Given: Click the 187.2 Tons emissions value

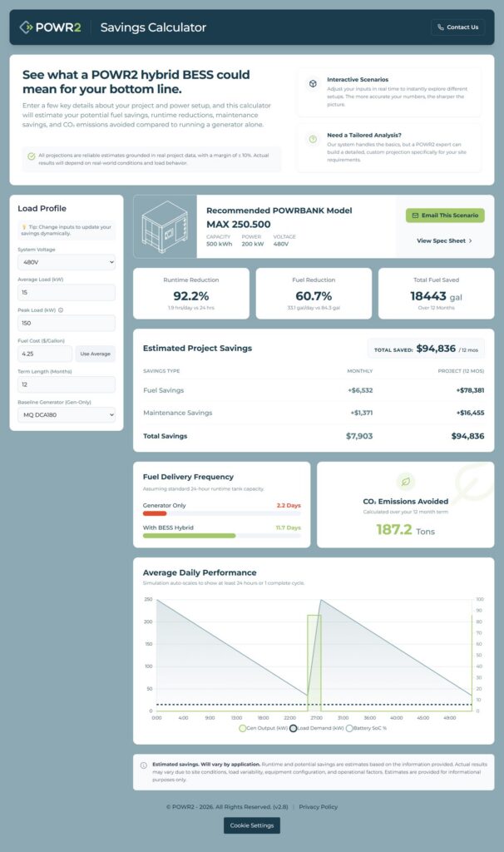Looking at the screenshot, I should click(406, 530).
